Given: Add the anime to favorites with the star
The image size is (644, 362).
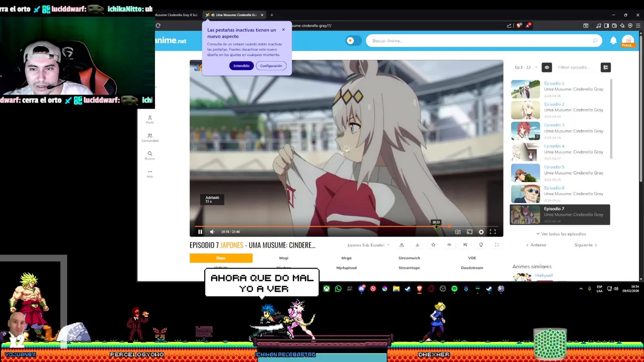Looking at the screenshot, I should click(x=433, y=245).
